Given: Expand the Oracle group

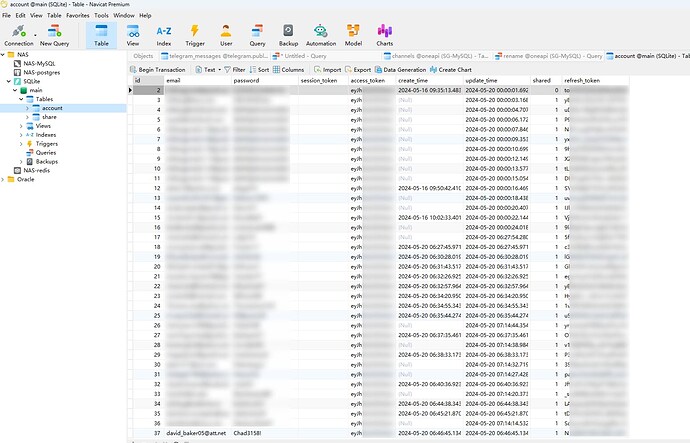Looking at the screenshot, I should (x=3, y=179).
